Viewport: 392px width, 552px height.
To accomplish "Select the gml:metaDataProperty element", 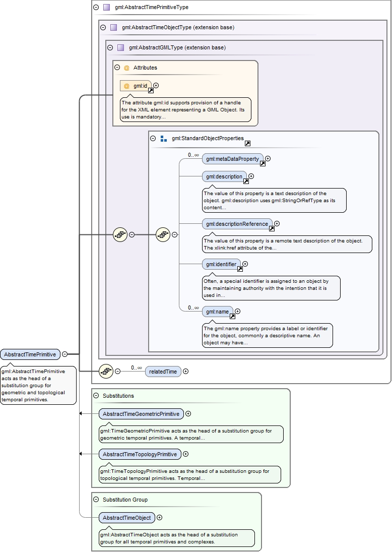I will pyautogui.click(x=233, y=159).
